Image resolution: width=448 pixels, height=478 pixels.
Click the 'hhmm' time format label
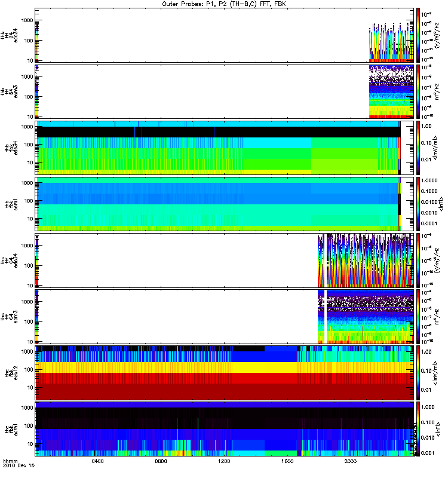(11, 461)
